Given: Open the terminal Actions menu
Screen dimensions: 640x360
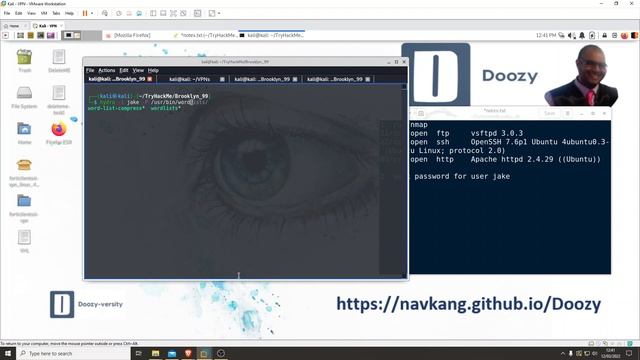Looking at the screenshot, I should pos(107,70).
